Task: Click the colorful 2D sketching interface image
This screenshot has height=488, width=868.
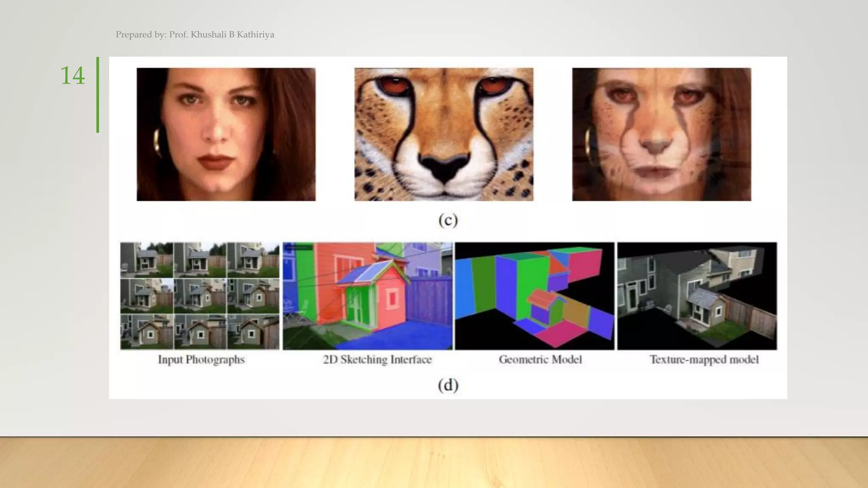Action: [x=367, y=296]
